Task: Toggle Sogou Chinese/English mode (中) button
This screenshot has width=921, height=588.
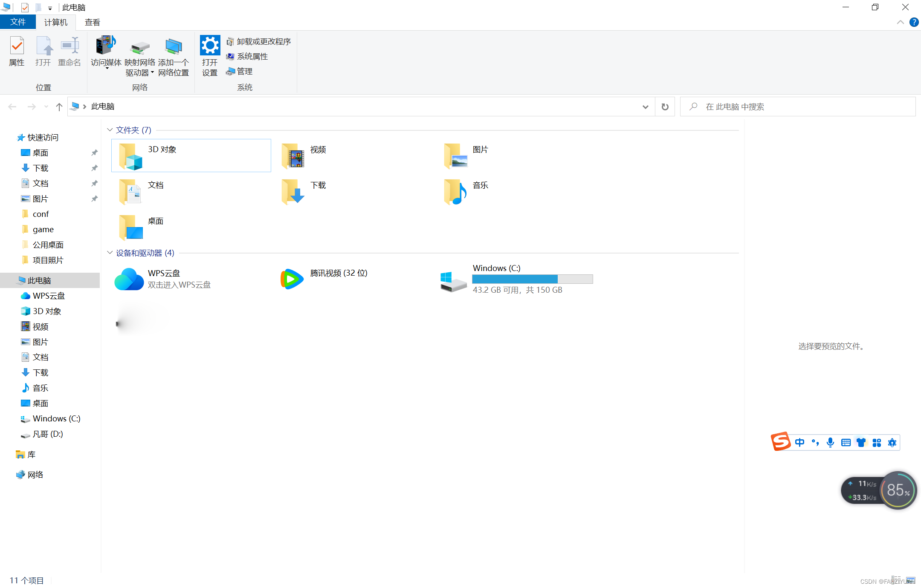Action: tap(800, 442)
